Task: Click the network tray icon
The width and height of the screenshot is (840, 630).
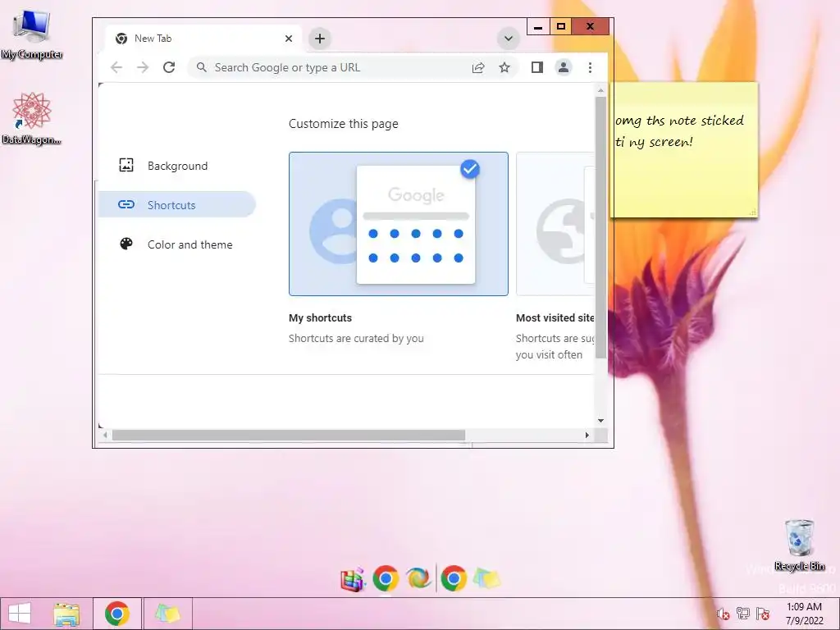Action: click(743, 614)
